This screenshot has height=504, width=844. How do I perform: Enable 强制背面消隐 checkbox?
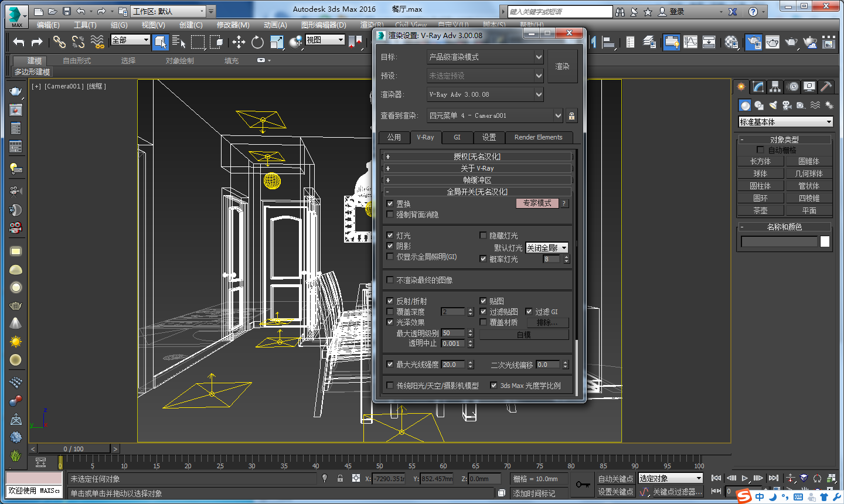[390, 214]
